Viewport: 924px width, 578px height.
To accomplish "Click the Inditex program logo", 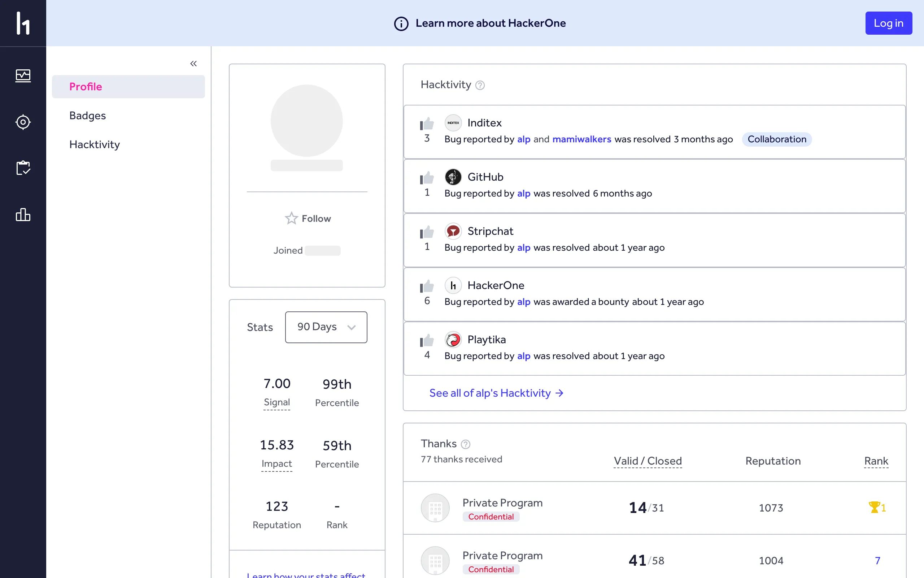I will point(453,123).
